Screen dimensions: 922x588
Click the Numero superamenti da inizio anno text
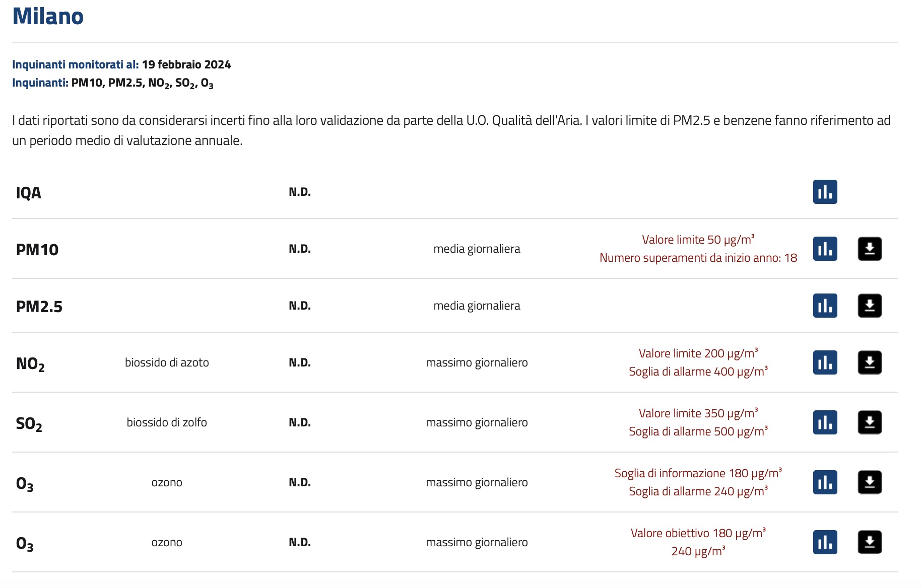(x=698, y=258)
